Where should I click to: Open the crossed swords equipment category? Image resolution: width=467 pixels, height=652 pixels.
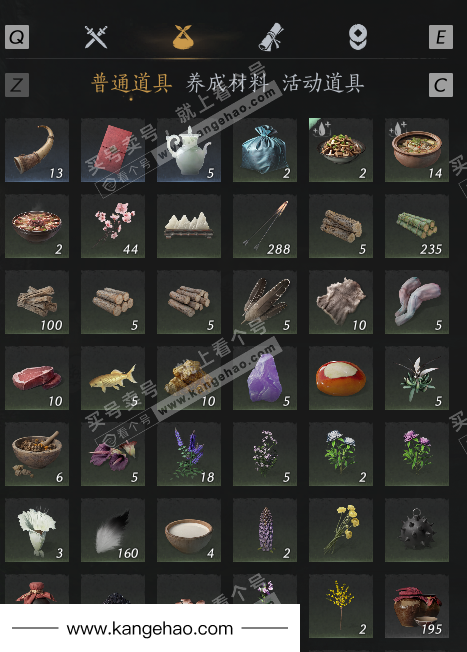[96, 37]
